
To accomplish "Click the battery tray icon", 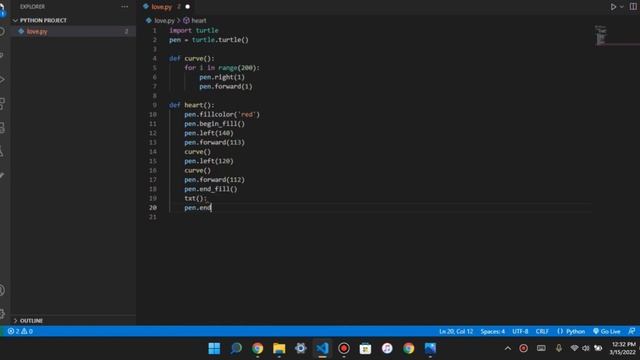I will click(x=598, y=348).
